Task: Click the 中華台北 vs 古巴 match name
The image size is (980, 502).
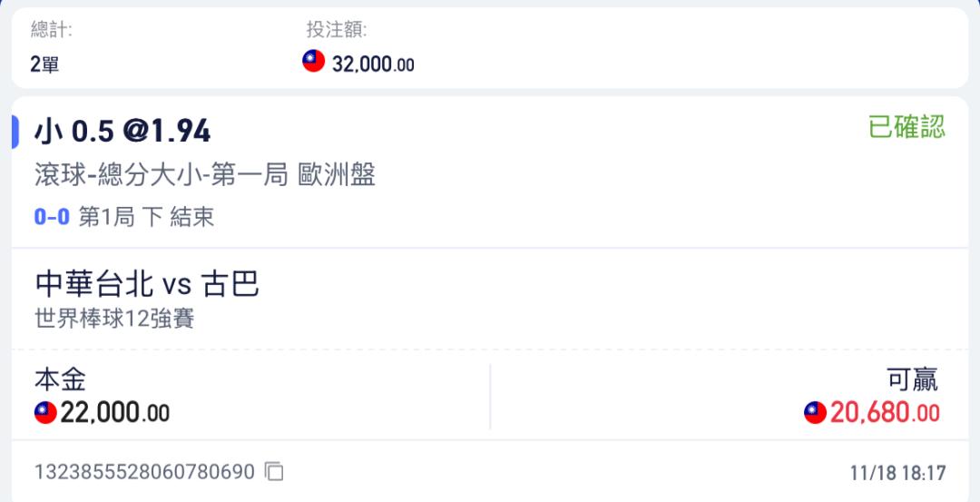Action: pos(147,284)
